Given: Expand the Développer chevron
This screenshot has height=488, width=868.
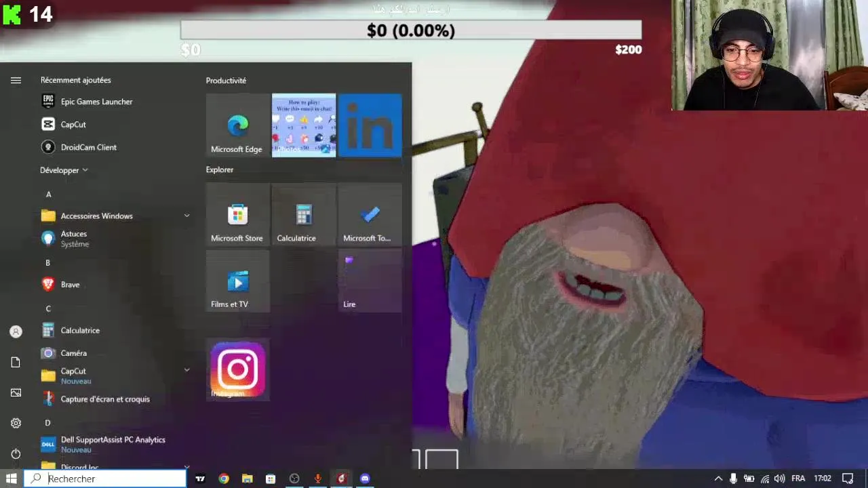Looking at the screenshot, I should click(x=85, y=170).
